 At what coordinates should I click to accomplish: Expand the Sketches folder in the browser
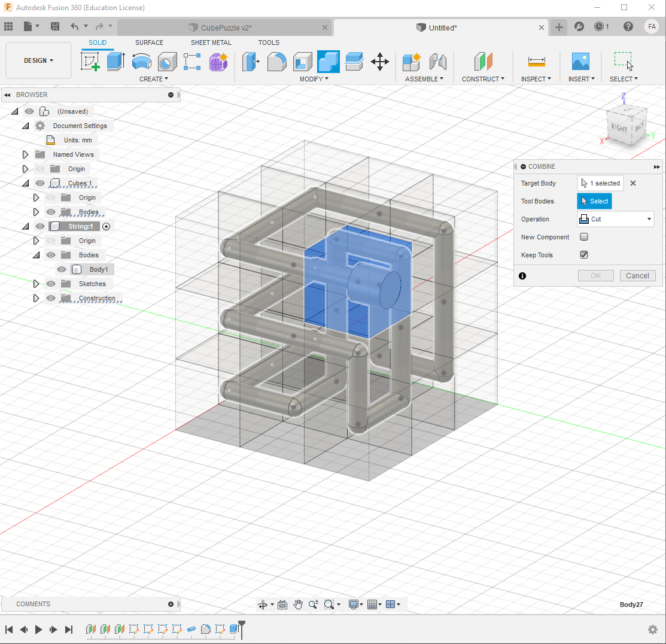pyautogui.click(x=36, y=283)
